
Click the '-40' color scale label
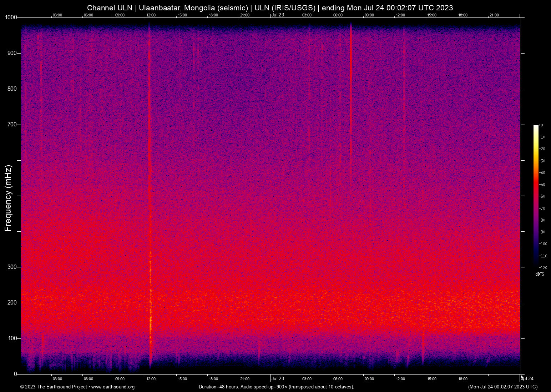(x=542, y=173)
